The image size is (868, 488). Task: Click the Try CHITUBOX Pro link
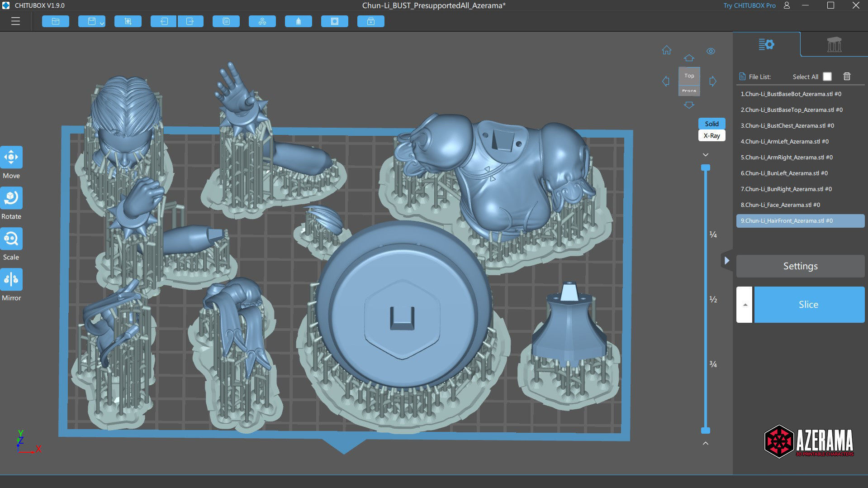[749, 5]
